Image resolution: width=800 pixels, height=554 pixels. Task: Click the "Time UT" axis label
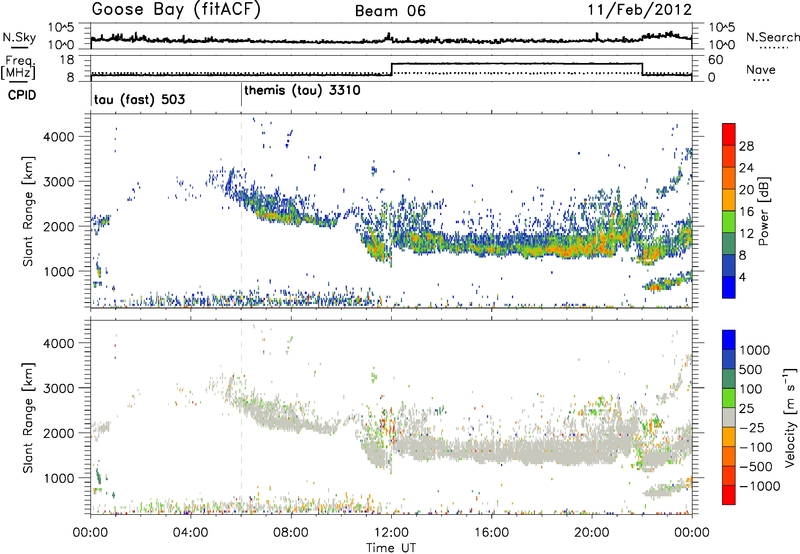[391, 548]
